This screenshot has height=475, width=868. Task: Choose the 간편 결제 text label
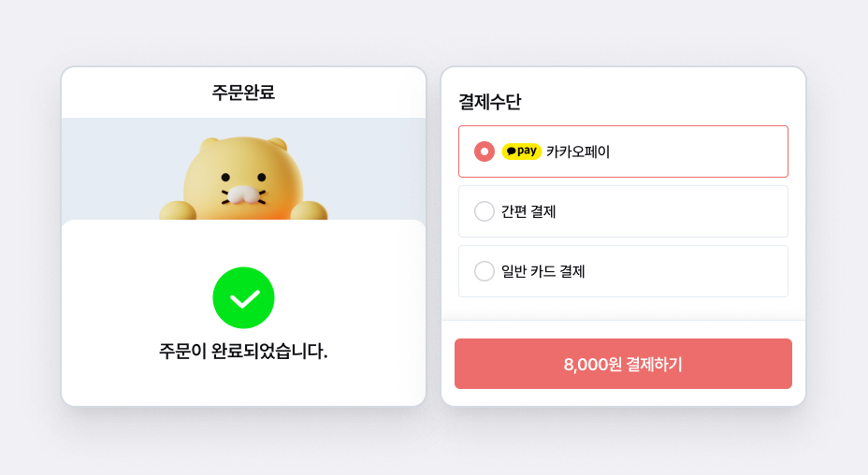click(528, 211)
